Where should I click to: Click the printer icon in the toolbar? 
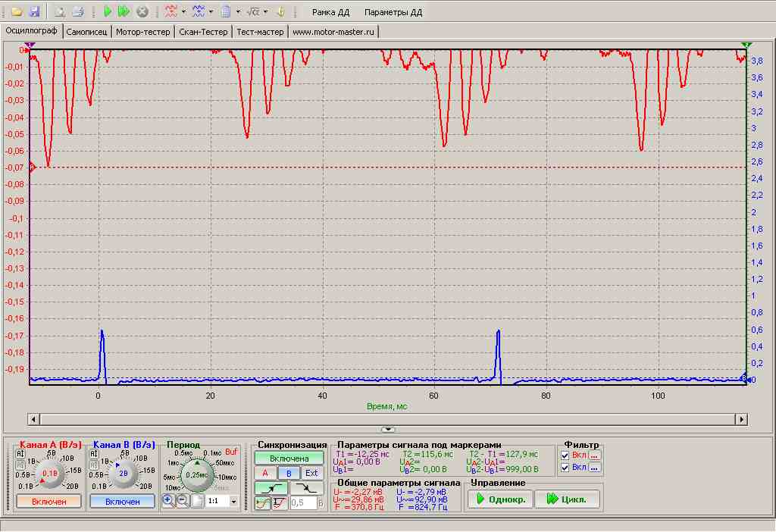click(x=78, y=12)
